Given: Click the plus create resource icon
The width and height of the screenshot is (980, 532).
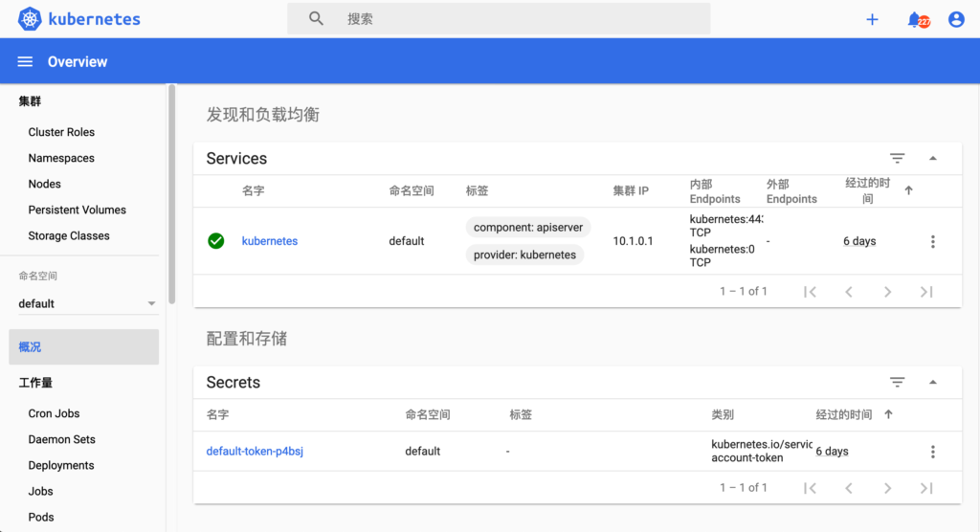Looking at the screenshot, I should click(872, 19).
